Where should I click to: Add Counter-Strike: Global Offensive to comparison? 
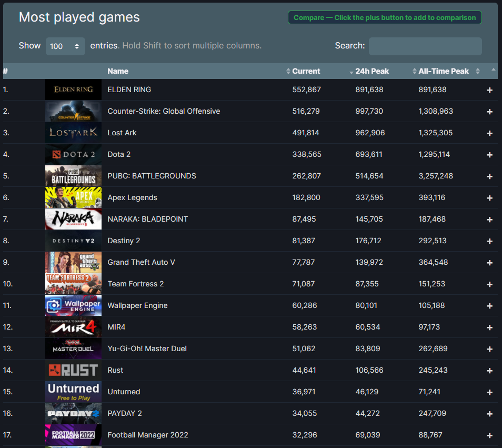(x=489, y=112)
